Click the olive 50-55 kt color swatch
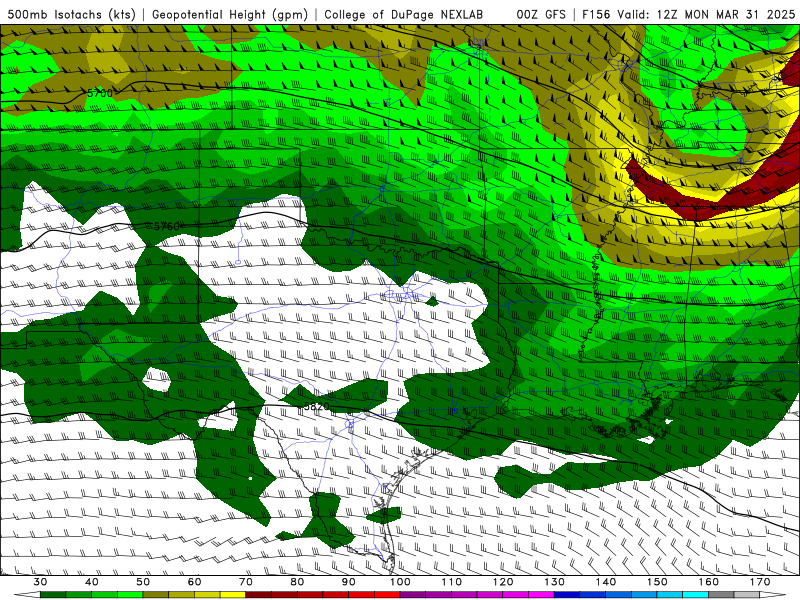The height and width of the screenshot is (600, 800). (x=156, y=595)
